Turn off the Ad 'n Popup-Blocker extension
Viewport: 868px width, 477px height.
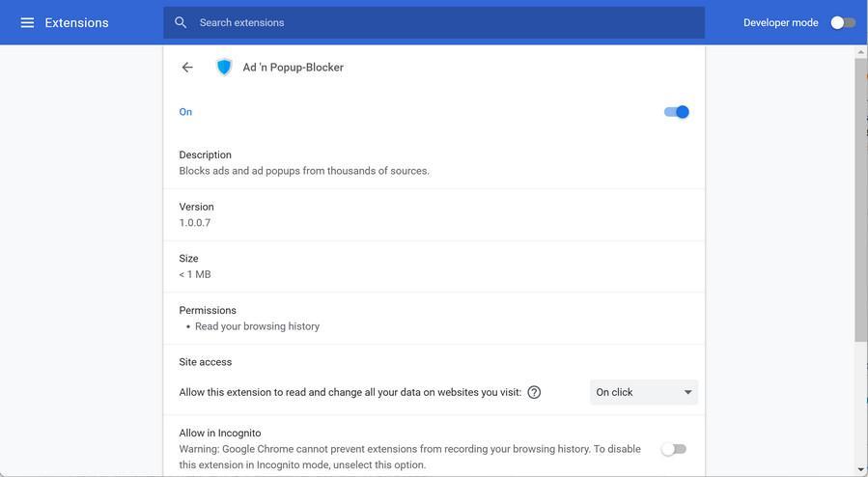(676, 112)
